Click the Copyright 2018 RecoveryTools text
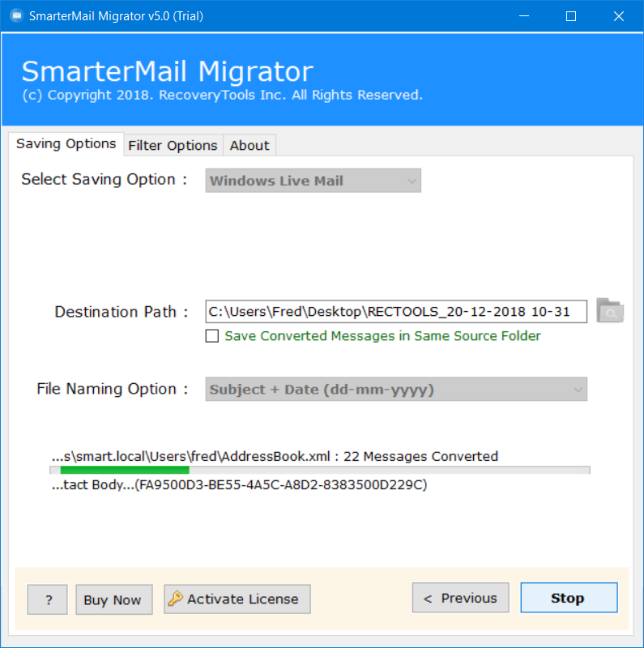This screenshot has width=644, height=648. coord(223,95)
